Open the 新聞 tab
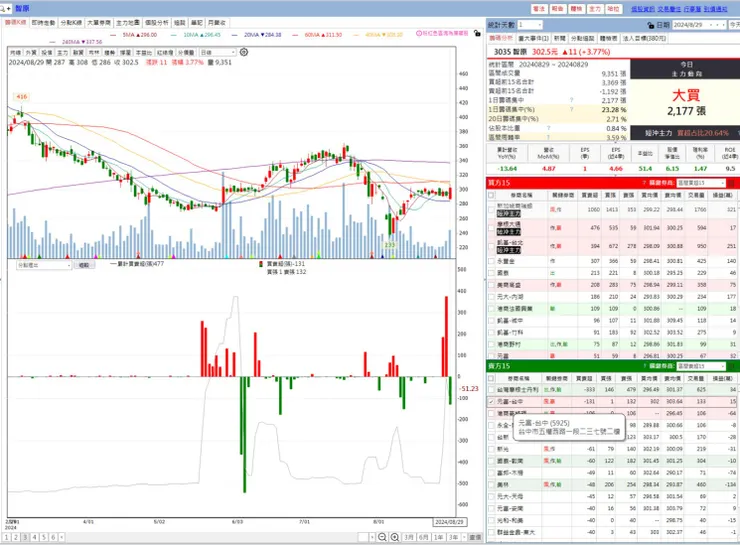Image resolution: width=740 pixels, height=545 pixels. point(559,38)
